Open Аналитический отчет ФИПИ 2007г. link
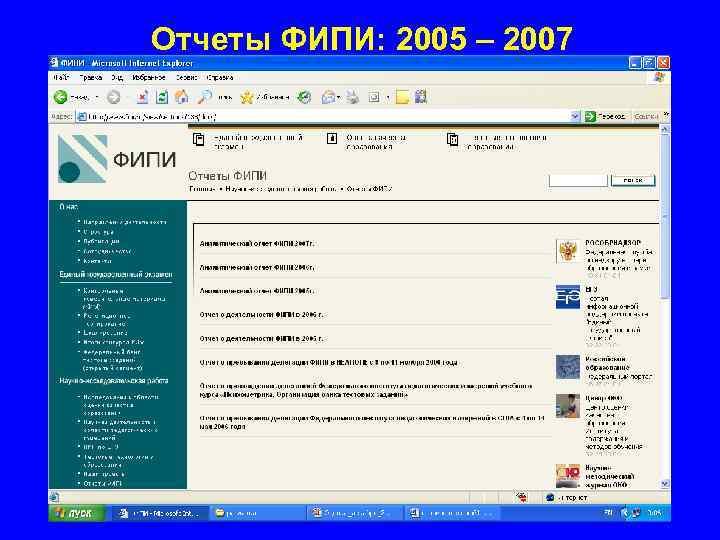The height and width of the screenshot is (540, 720). (x=257, y=243)
